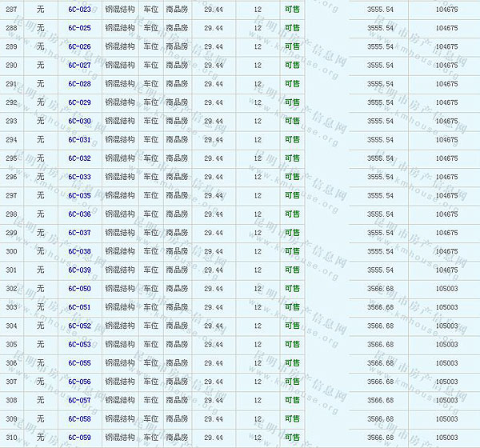Open the 6C-035 unit link
Screen dimensions: 480x448
[79, 195]
